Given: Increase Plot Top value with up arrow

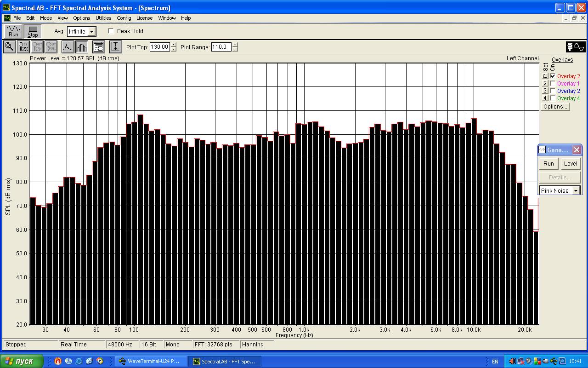Looking at the screenshot, I should pos(173,45).
